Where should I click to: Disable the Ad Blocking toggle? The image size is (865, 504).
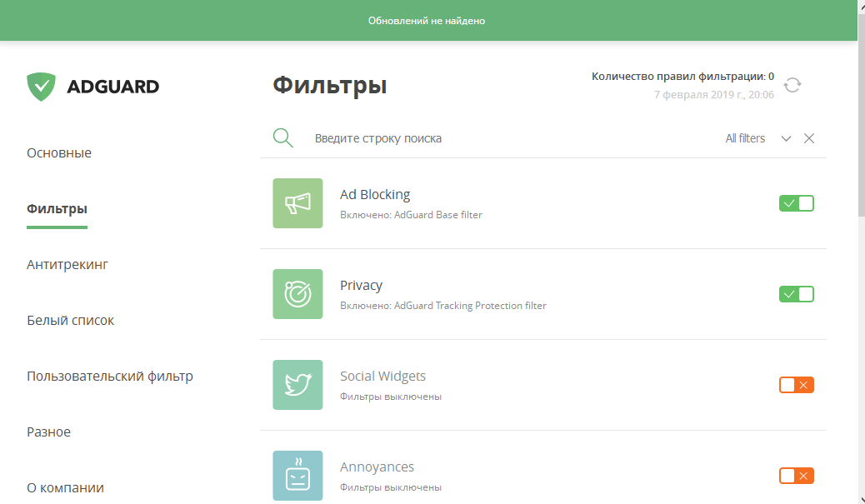point(796,203)
